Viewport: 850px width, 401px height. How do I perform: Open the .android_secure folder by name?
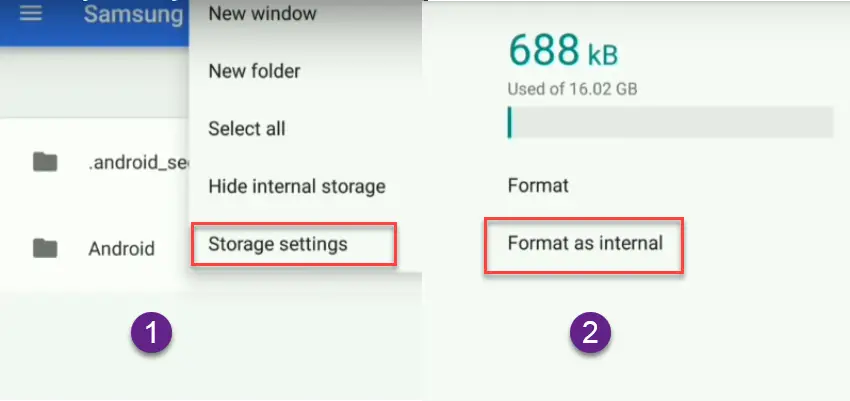click(138, 163)
